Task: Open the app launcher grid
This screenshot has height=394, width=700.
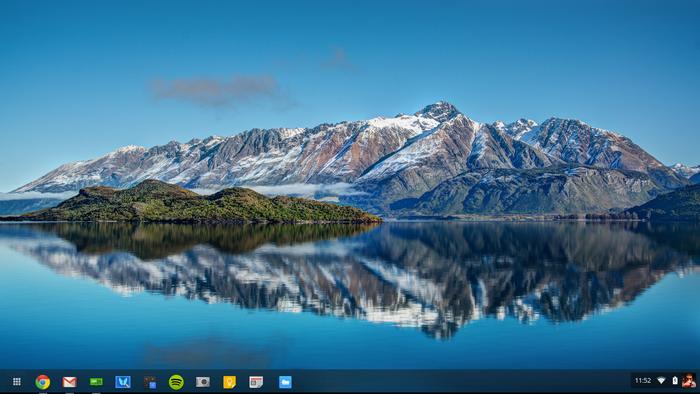Action: click(x=17, y=382)
